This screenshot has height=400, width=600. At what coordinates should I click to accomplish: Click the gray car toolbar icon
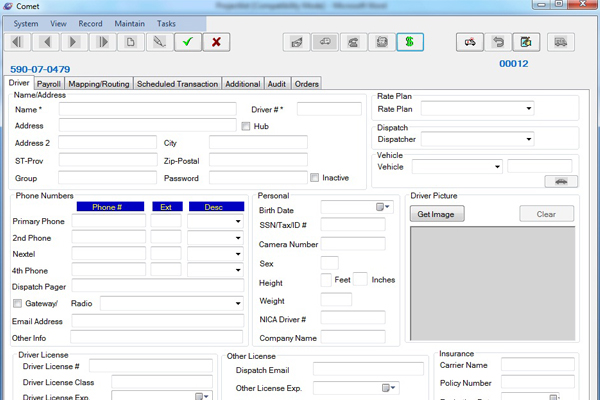click(x=325, y=42)
